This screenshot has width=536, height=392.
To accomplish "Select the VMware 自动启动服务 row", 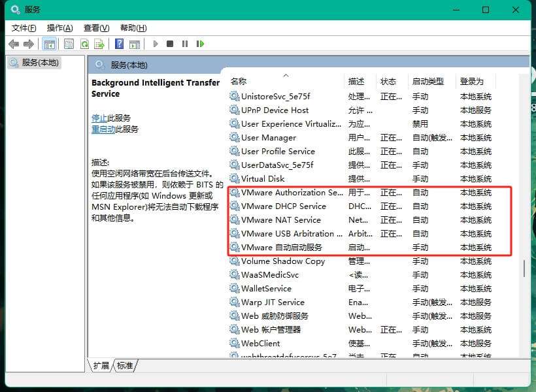I will (361, 247).
